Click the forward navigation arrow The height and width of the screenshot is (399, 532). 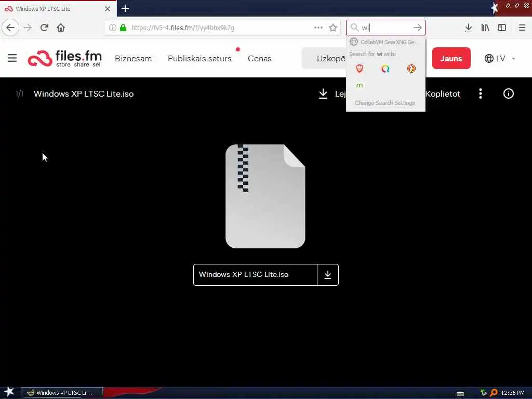click(28, 28)
